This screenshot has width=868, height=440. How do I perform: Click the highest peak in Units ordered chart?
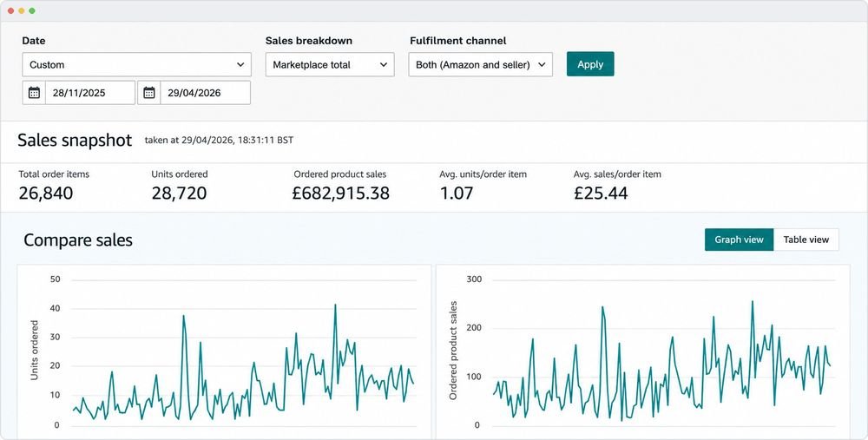335,305
